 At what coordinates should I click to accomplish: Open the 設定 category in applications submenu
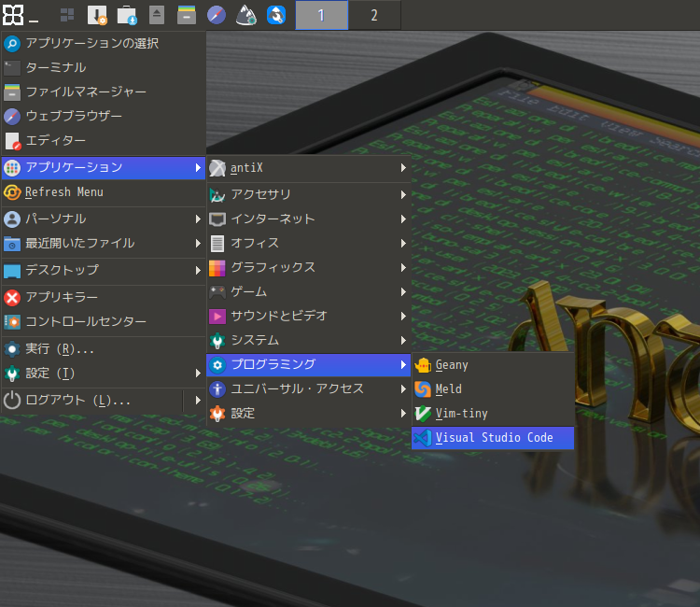pyautogui.click(x=309, y=414)
